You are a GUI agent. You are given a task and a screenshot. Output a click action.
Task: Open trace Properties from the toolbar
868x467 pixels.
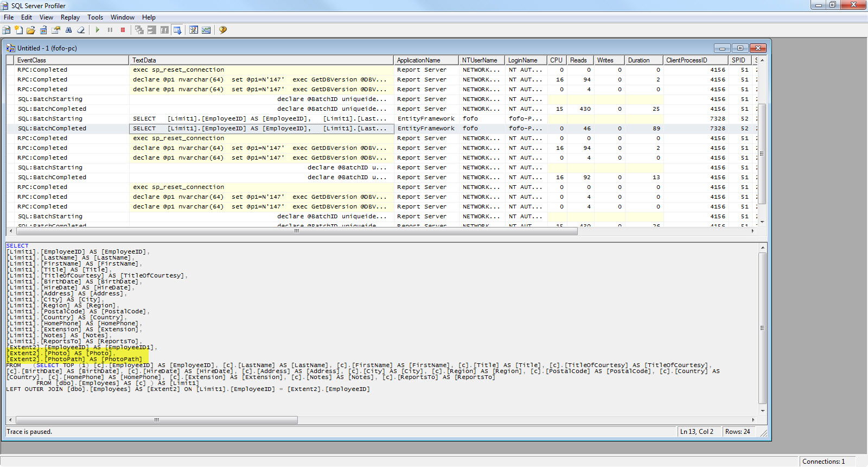click(x=56, y=30)
